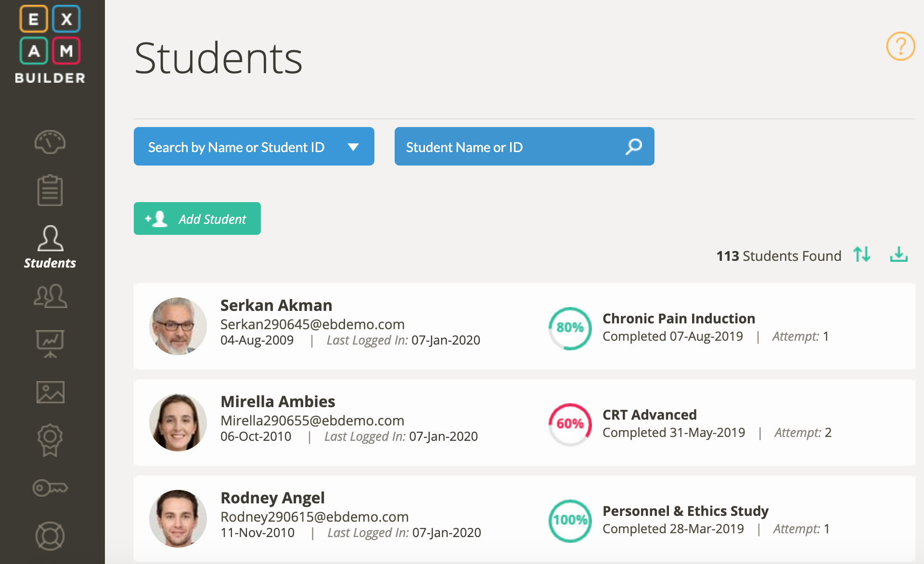924x564 pixels.
Task: Open Serkan Akman's student name link
Action: [x=276, y=306]
